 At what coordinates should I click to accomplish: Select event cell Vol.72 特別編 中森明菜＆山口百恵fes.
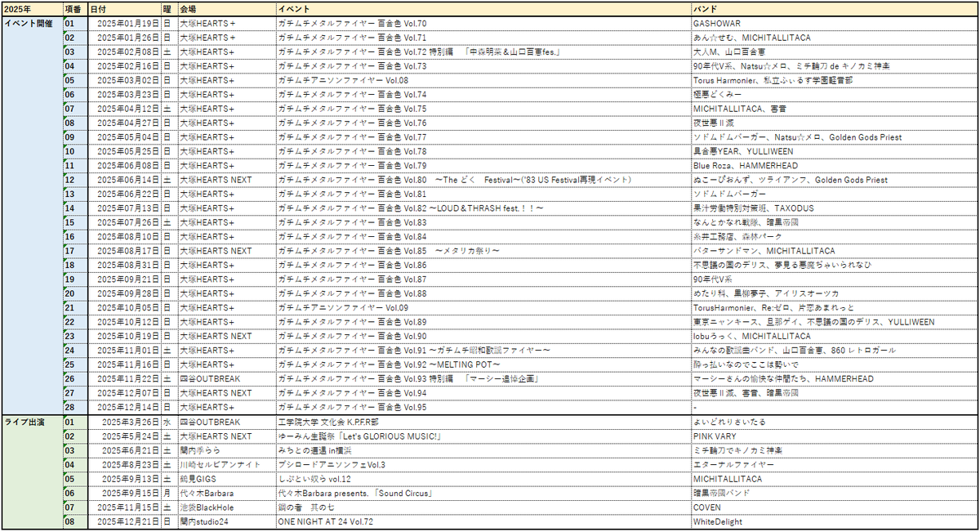483,51
